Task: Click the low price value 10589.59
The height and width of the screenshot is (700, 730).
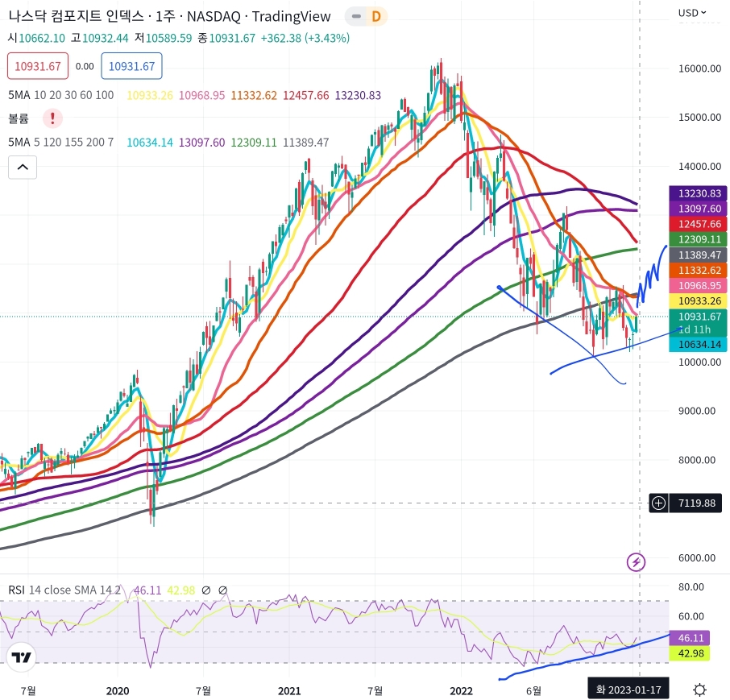Action: coord(168,38)
